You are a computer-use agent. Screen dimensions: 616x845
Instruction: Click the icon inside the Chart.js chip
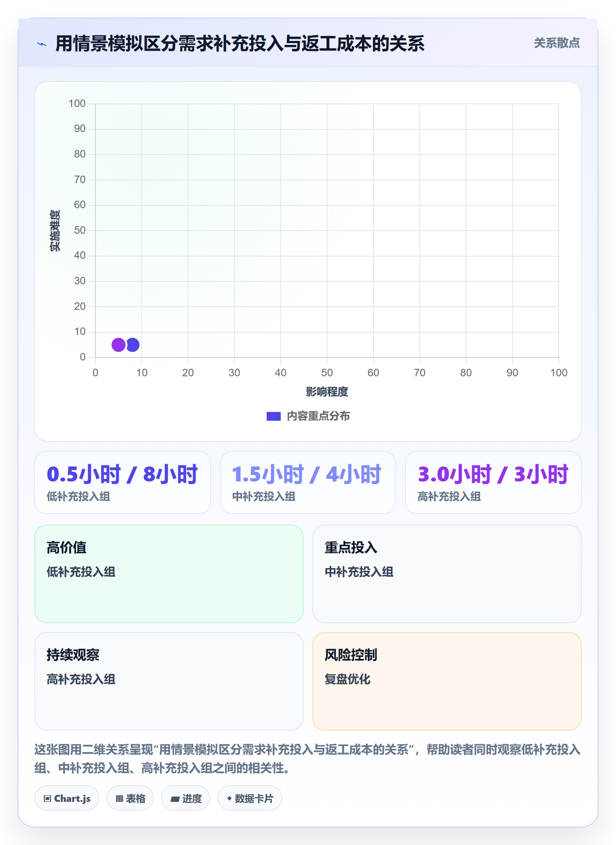click(x=48, y=799)
